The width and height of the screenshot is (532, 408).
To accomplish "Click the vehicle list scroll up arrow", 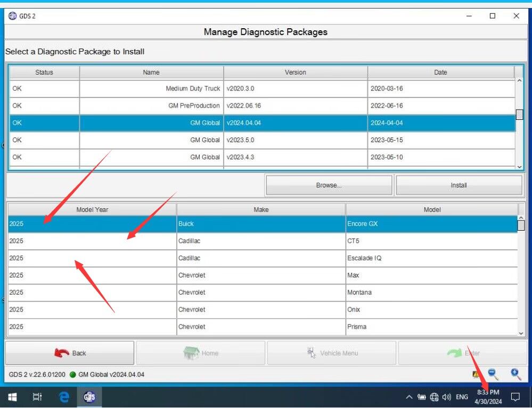I will pyautogui.click(x=521, y=217).
